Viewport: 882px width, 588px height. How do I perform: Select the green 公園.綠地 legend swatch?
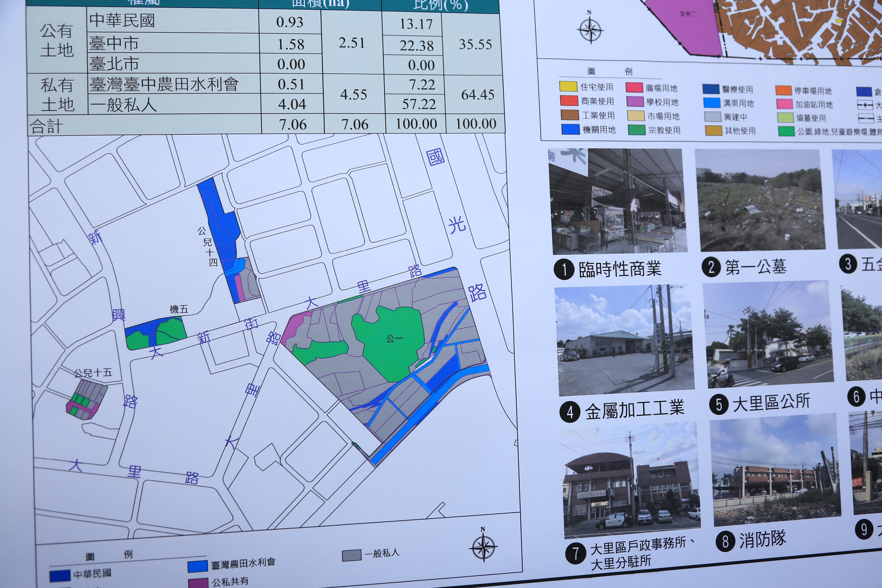point(786,131)
